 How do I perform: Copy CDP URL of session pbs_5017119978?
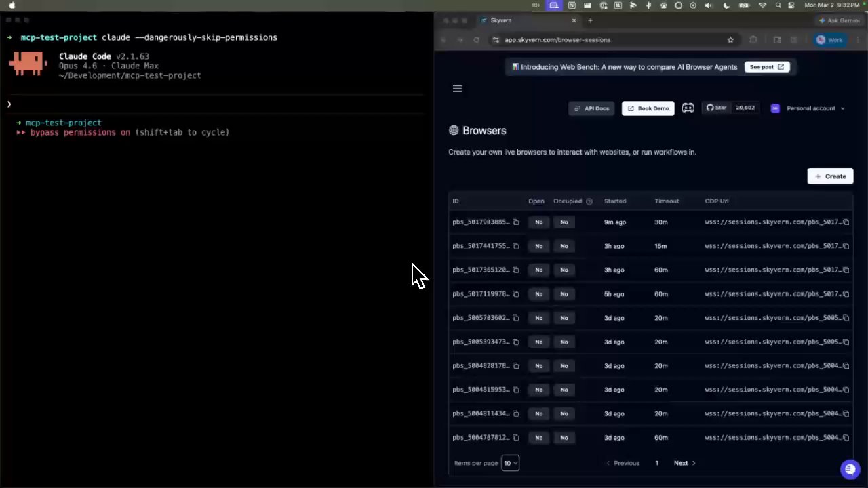846,294
